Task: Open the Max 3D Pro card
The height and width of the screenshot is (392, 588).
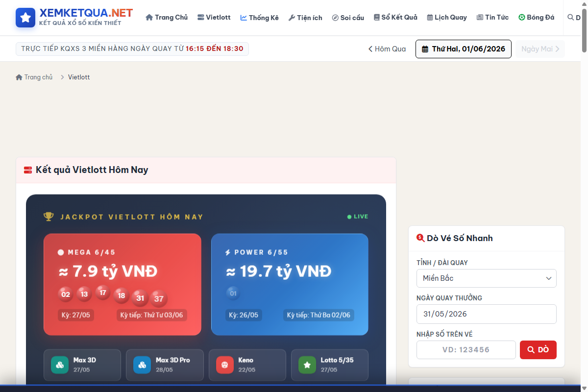Action: (x=165, y=365)
